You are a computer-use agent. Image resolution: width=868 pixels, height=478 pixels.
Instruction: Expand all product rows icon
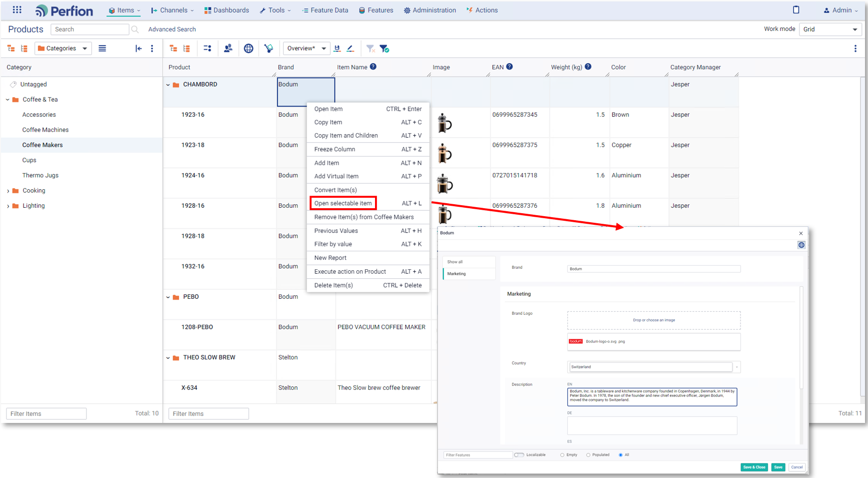[173, 49]
